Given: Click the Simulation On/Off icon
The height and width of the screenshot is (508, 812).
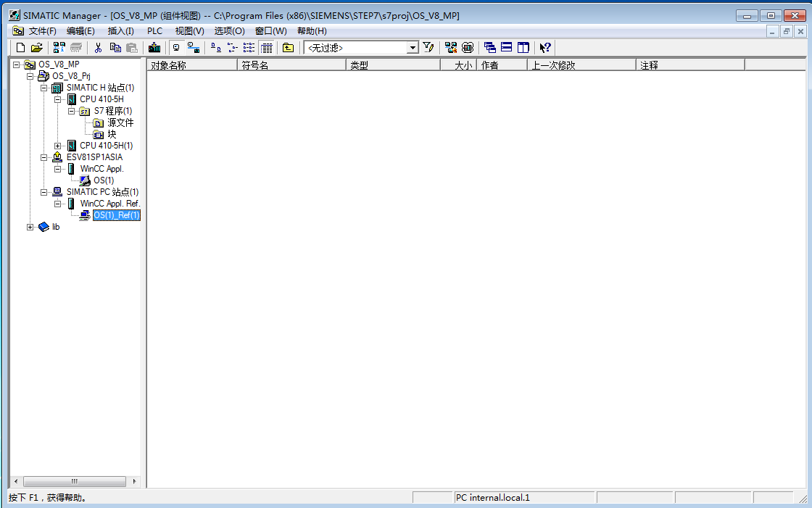Looking at the screenshot, I should click(468, 48).
